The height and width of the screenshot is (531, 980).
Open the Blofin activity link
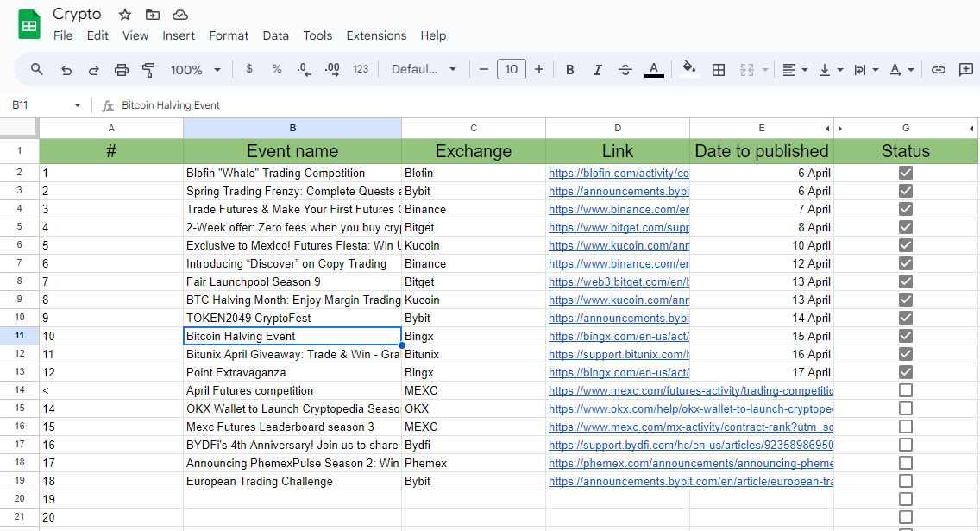click(x=619, y=174)
